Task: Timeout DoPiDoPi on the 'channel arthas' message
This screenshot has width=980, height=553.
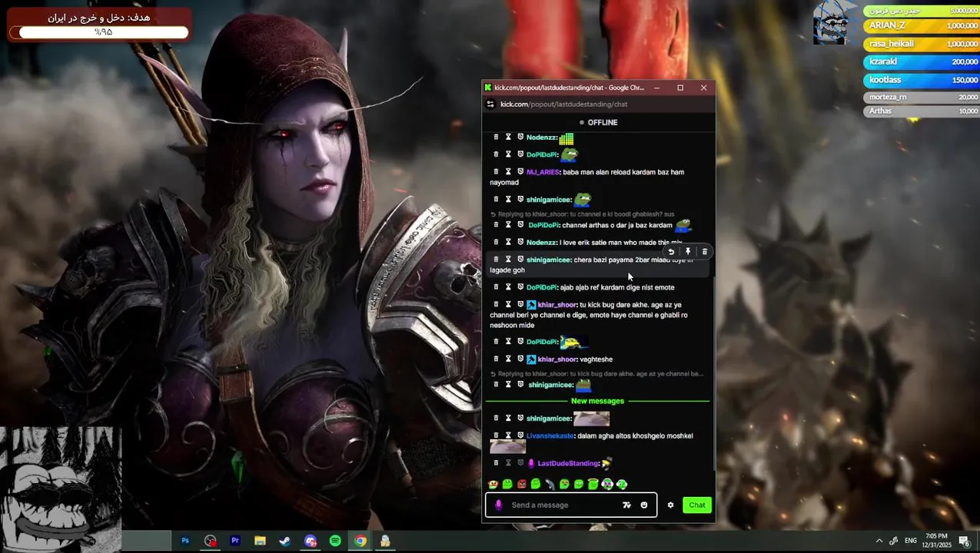Action: [508, 225]
